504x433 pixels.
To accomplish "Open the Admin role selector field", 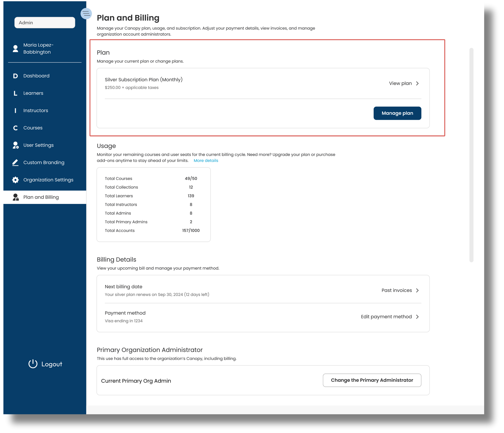I will coord(45,23).
